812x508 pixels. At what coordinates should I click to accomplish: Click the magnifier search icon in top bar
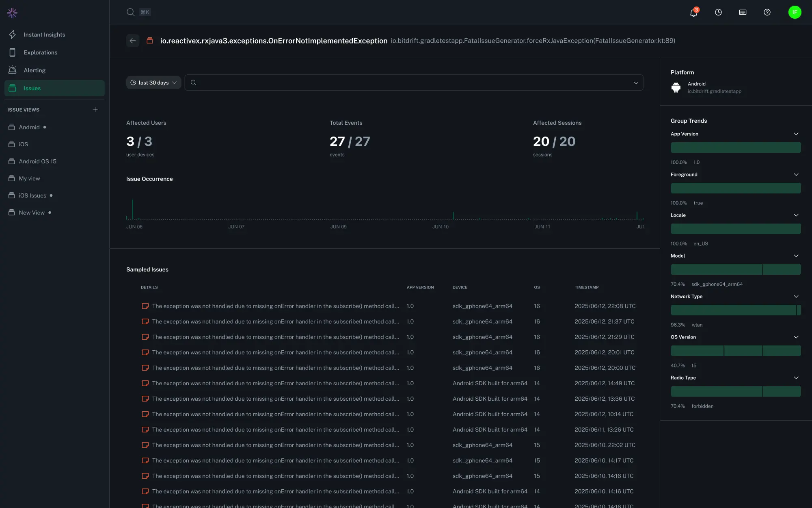coord(130,12)
